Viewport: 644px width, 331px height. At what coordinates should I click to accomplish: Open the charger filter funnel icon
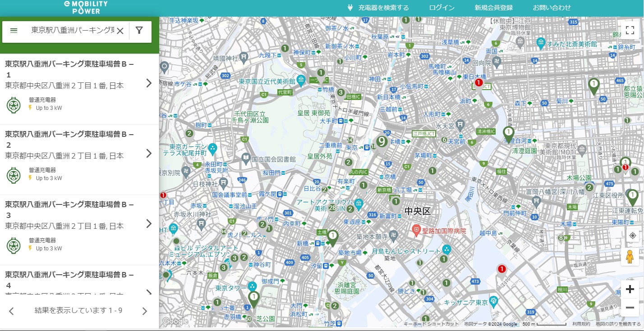(139, 31)
